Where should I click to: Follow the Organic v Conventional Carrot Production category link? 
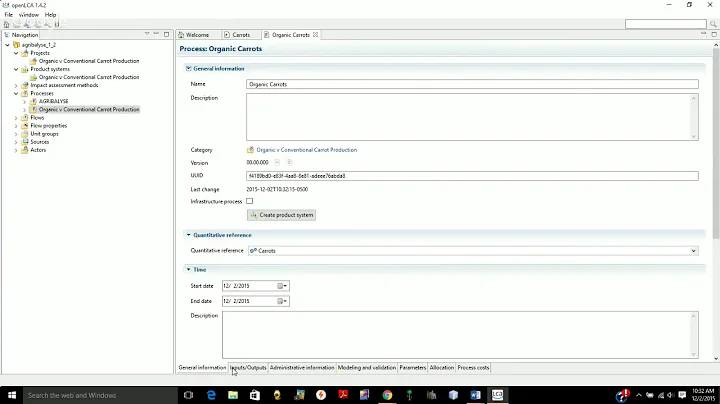[x=306, y=150]
